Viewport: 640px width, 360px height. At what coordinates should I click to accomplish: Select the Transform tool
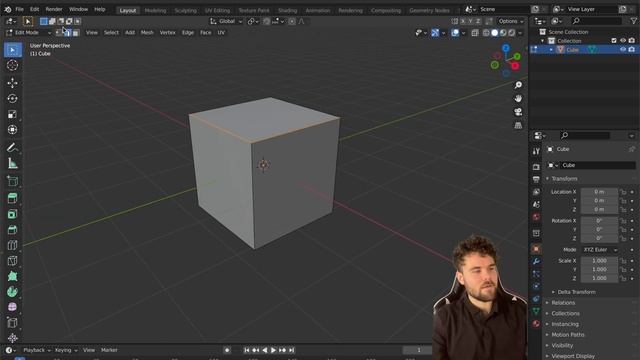pyautogui.click(x=13, y=130)
